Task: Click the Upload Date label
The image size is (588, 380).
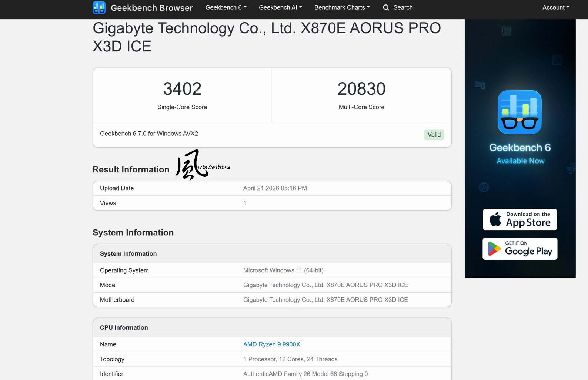Action: [117, 188]
